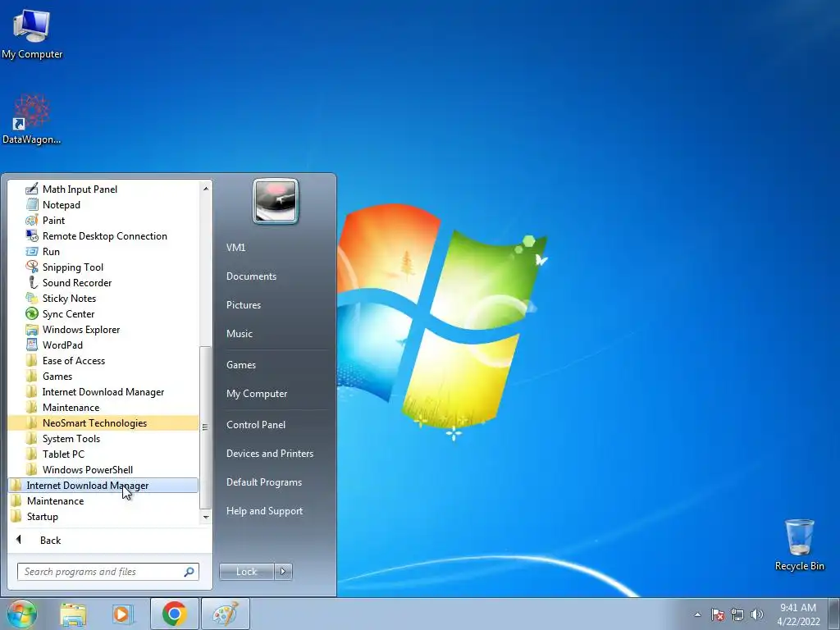Screen dimensions: 840x630
Task: Open Windows Media Player from taskbar
Action: click(123, 614)
